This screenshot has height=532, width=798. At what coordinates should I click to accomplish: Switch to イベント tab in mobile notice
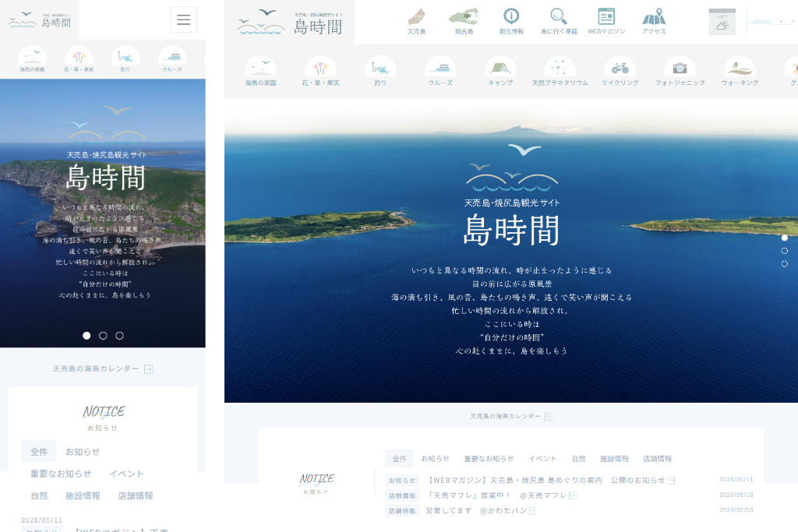(x=126, y=474)
